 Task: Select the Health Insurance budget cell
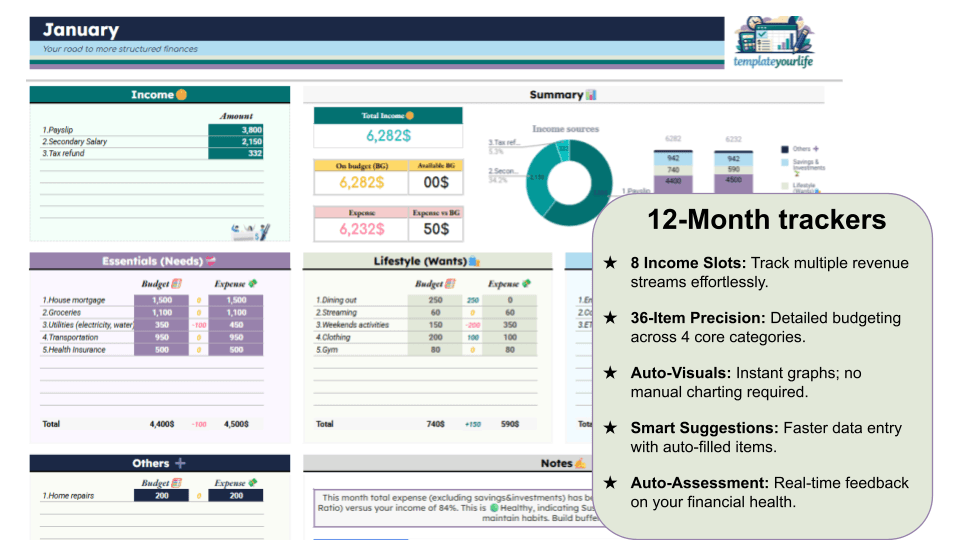click(162, 350)
